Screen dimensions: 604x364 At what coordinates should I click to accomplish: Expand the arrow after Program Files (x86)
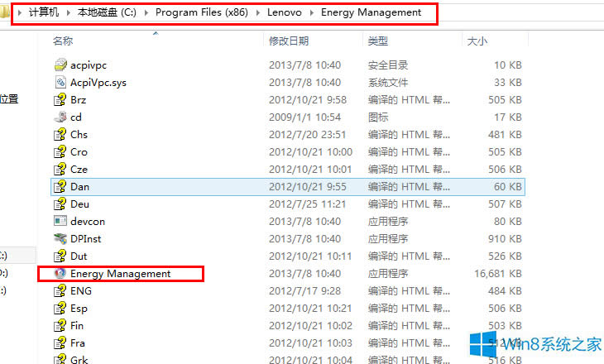click(257, 12)
